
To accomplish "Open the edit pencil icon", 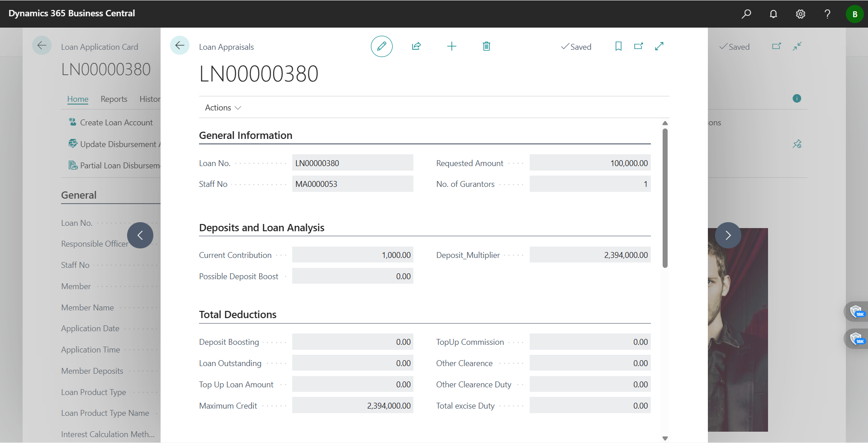I will pyautogui.click(x=381, y=46).
